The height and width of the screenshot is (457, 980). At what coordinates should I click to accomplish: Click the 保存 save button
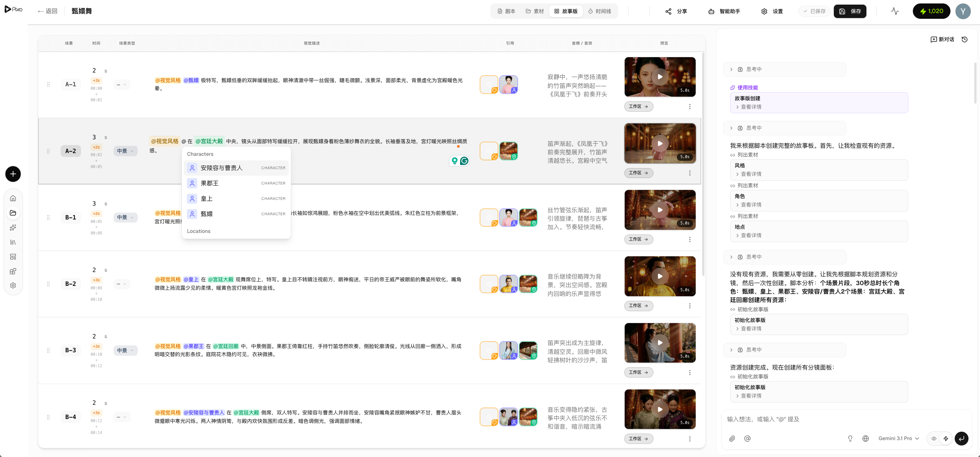pyautogui.click(x=850, y=11)
